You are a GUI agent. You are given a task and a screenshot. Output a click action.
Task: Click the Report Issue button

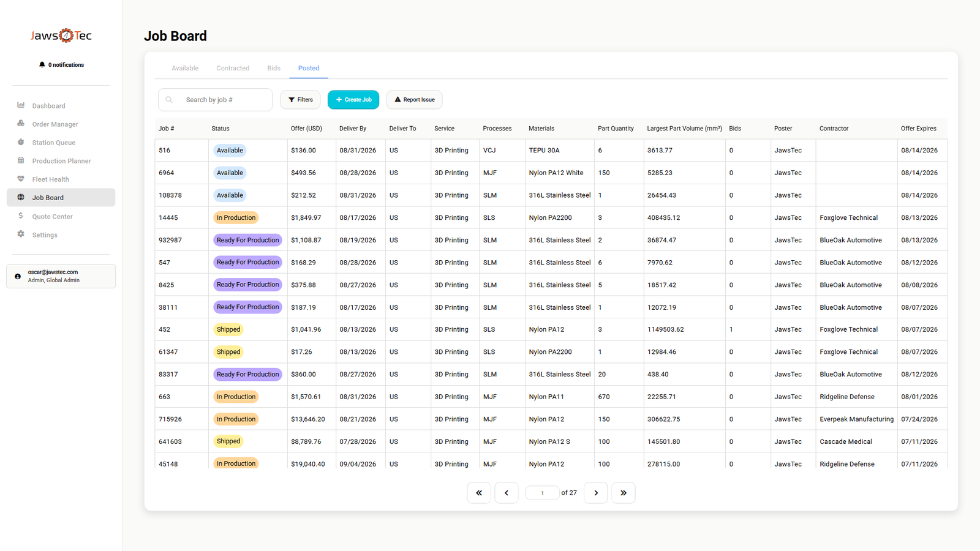pos(415,100)
